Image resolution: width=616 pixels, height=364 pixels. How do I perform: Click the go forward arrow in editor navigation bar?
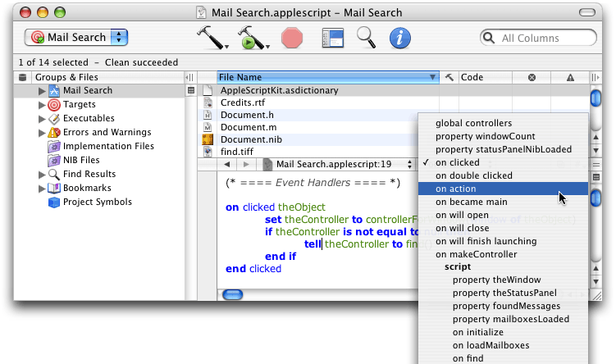click(246, 164)
